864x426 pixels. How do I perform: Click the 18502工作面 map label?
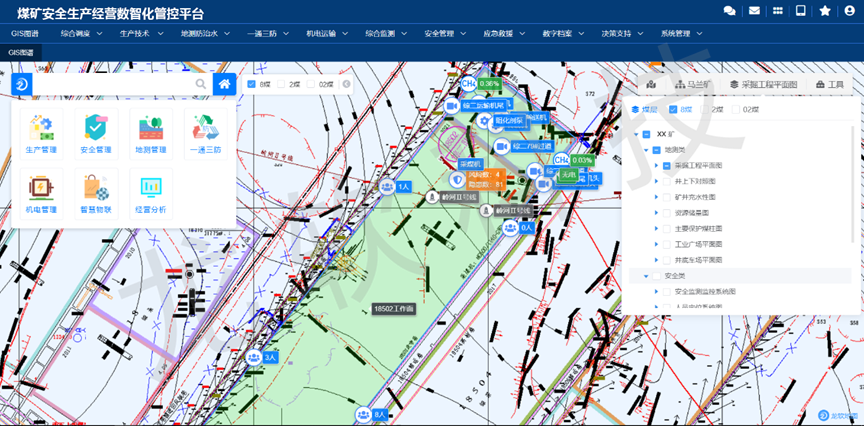click(x=395, y=310)
